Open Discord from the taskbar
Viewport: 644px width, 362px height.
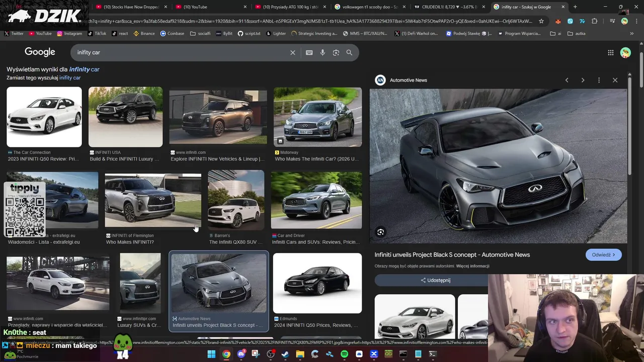coord(241,354)
